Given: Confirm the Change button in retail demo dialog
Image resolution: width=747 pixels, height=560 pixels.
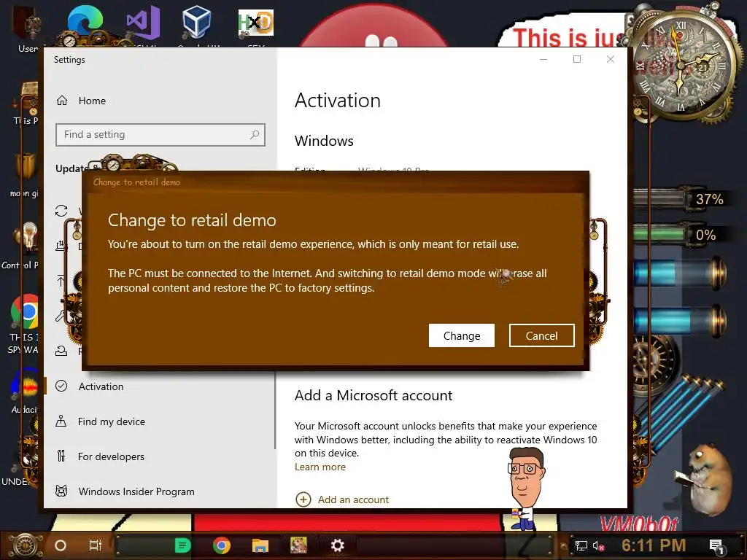Looking at the screenshot, I should pyautogui.click(x=461, y=335).
